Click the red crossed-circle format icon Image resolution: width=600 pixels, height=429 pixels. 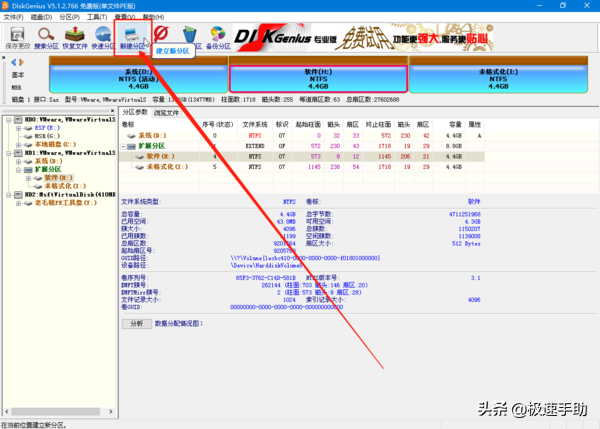point(161,34)
